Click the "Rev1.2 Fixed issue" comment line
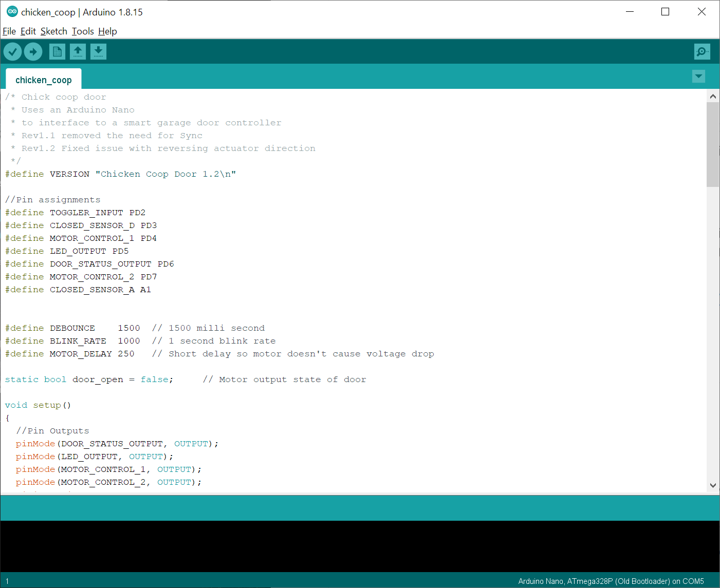 pos(163,148)
